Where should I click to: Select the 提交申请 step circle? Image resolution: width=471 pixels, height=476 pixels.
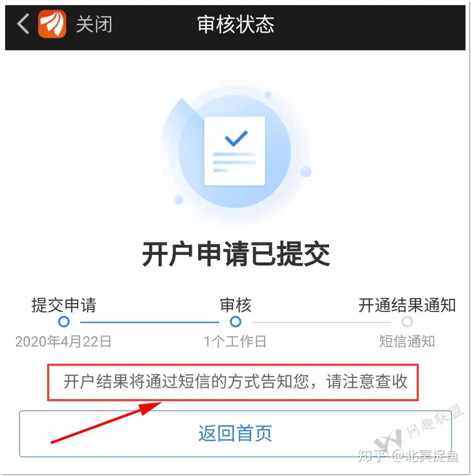coord(63,322)
